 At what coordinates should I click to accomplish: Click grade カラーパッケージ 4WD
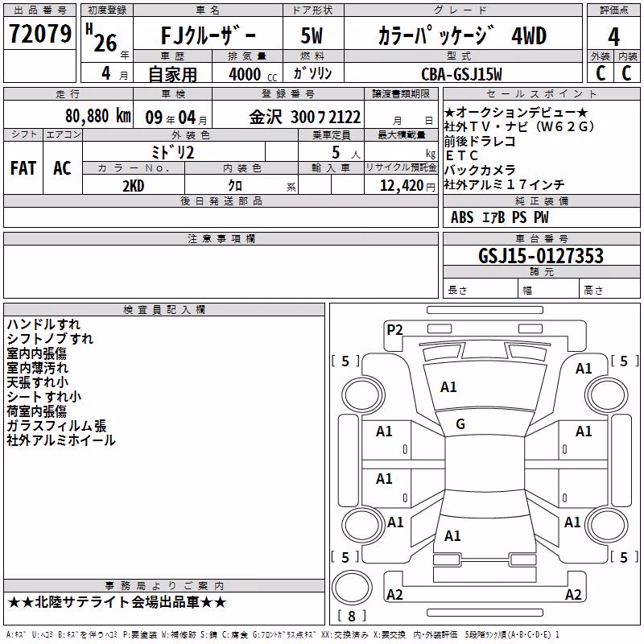(462, 35)
